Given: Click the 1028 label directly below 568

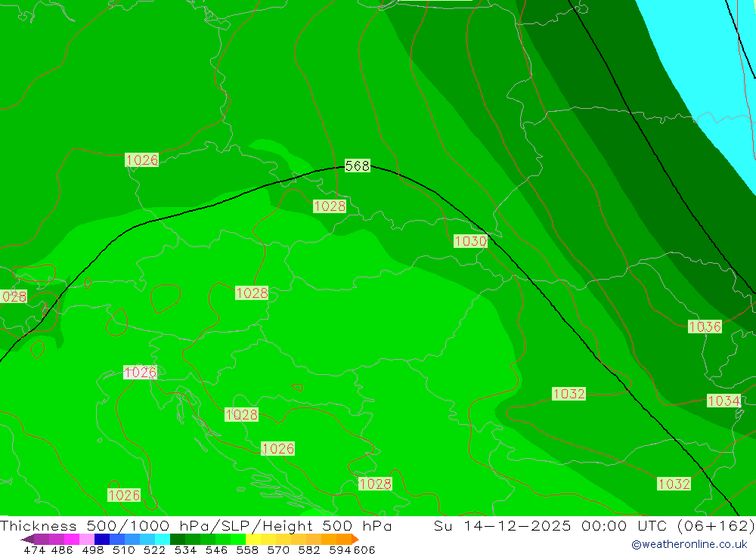Looking at the screenshot, I should (330, 206).
